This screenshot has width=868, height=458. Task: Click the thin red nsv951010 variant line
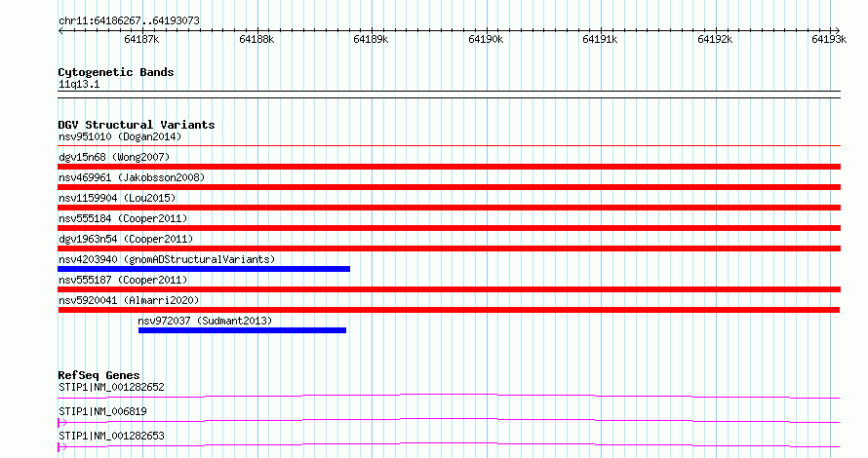tap(449, 146)
